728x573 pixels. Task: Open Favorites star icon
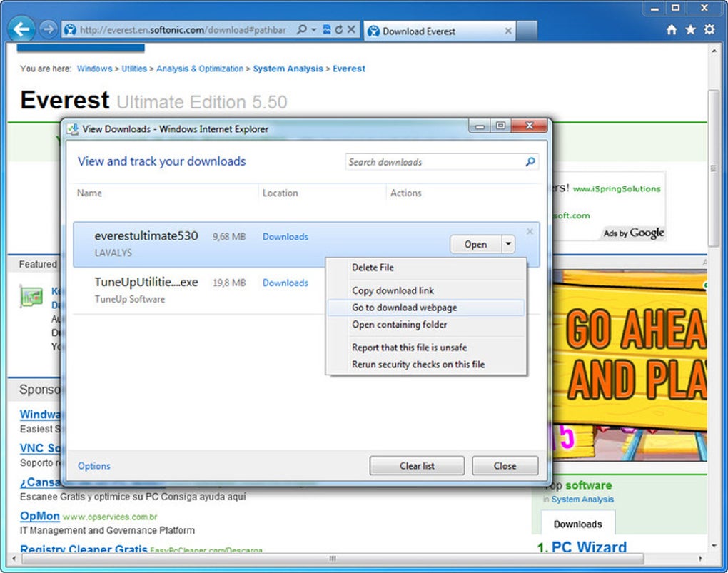(690, 30)
